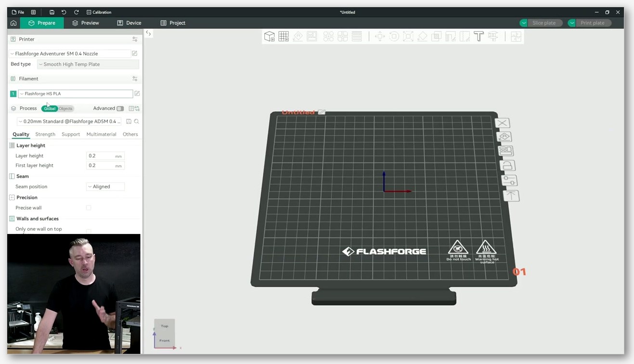Click the save icon in the title bar
The image size is (634, 364).
[x=52, y=12]
